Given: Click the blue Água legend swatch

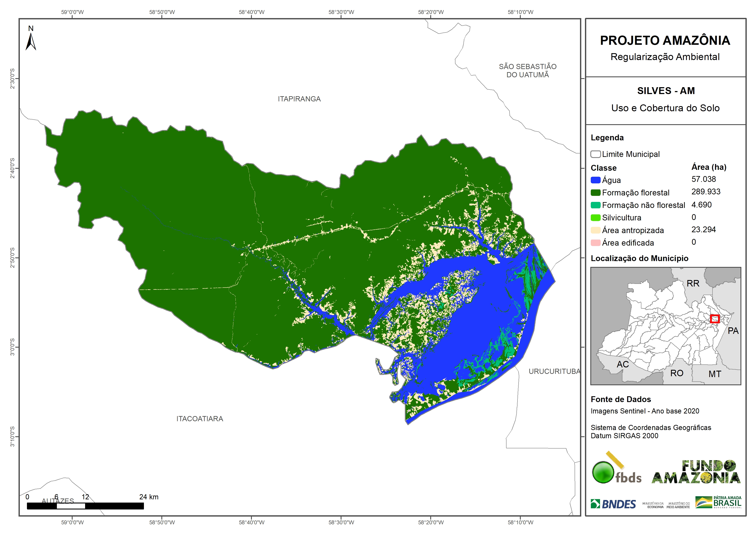Looking at the screenshot, I should pyautogui.click(x=595, y=180).
